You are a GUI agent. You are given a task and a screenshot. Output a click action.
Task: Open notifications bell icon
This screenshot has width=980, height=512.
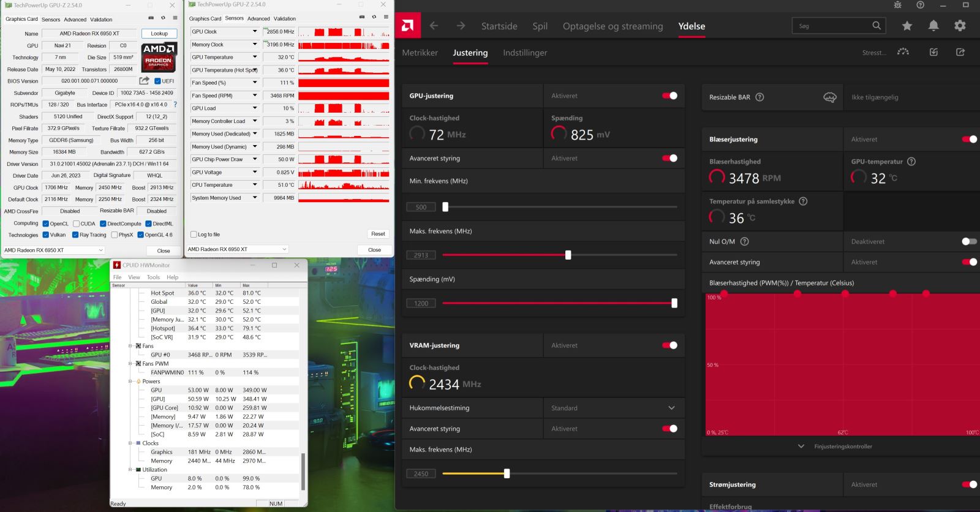pos(933,26)
